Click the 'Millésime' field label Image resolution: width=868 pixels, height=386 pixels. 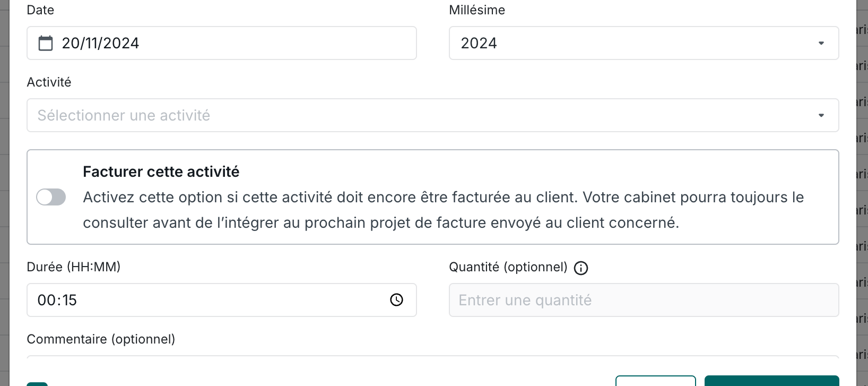476,10
